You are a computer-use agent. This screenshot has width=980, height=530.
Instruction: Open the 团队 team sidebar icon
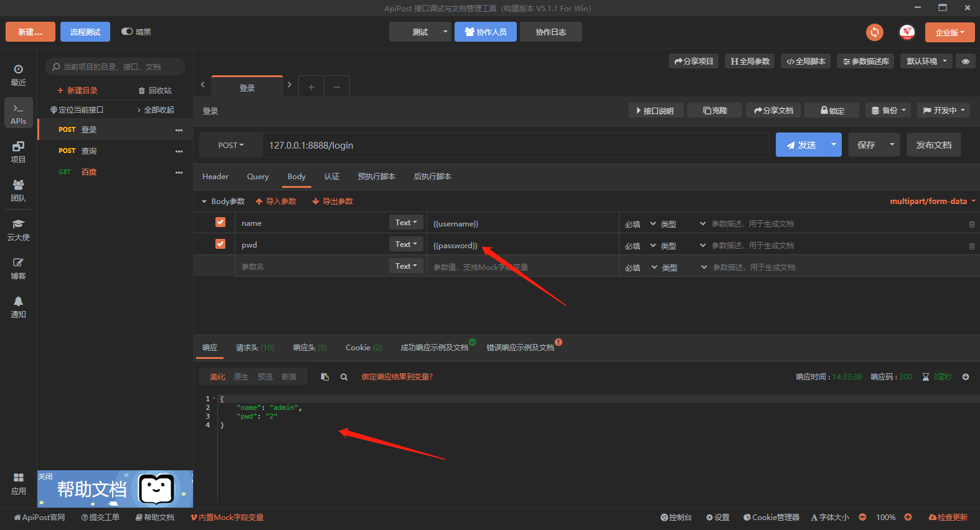click(x=18, y=190)
